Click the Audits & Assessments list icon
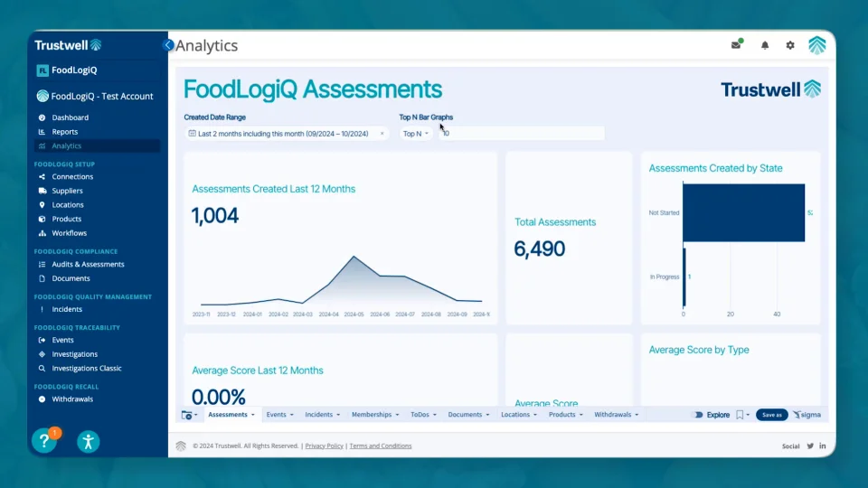Screen dimensions: 868x488 (x=42, y=265)
